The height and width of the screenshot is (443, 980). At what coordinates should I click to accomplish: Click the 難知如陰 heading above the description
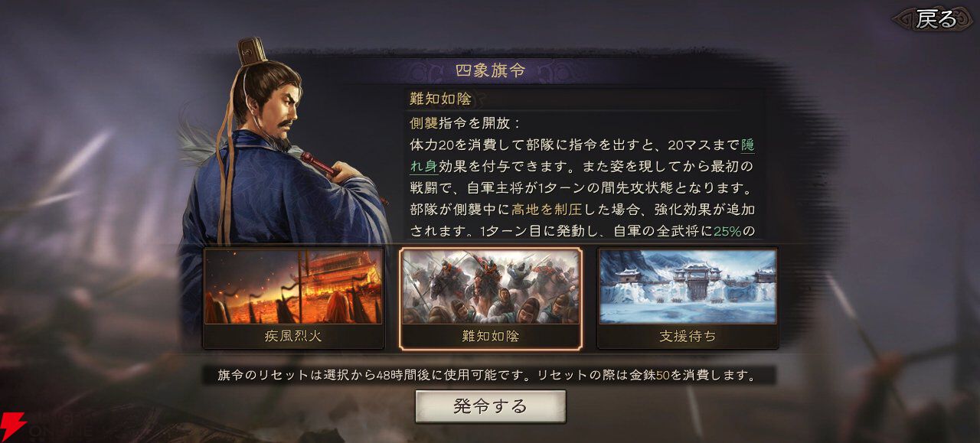pyautogui.click(x=442, y=99)
